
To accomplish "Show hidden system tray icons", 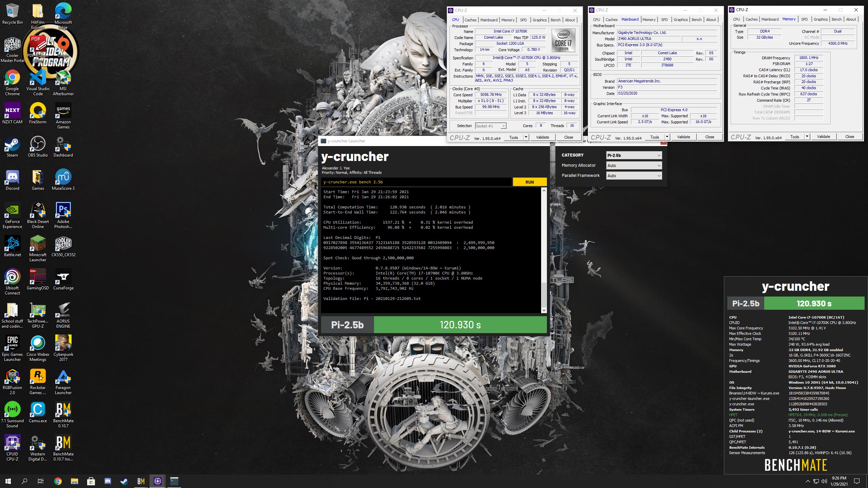I will point(808,481).
